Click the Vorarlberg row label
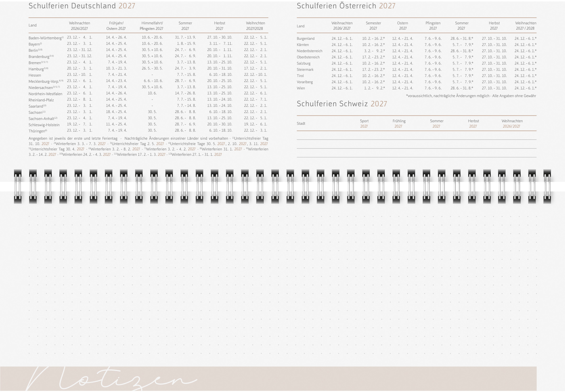 tap(305, 82)
